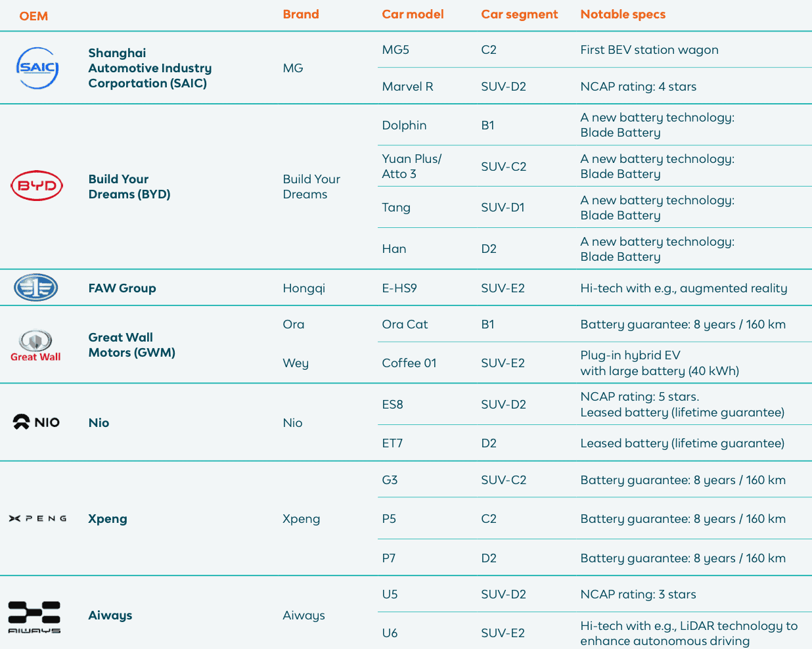Viewport: 812px width, 649px height.
Task: Click the ET7 car model cell
Action: (x=392, y=443)
